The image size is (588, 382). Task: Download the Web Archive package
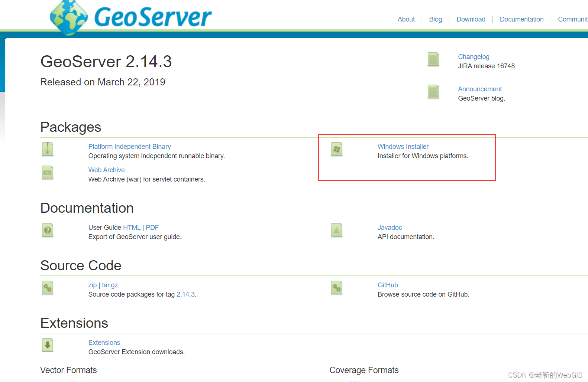106,170
